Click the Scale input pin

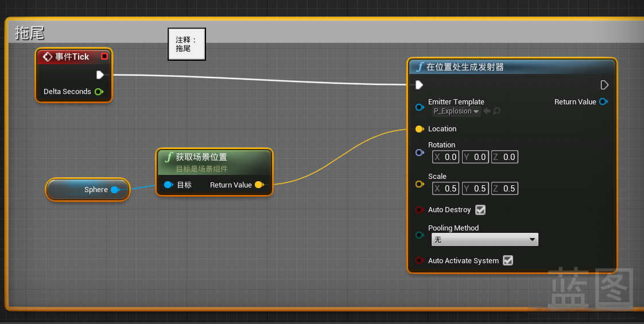(x=420, y=184)
